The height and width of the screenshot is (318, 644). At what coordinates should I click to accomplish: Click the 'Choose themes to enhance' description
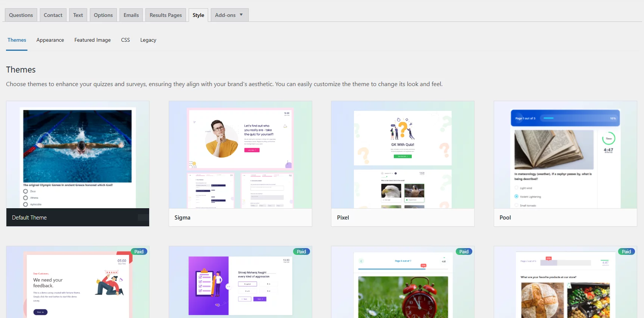(224, 84)
